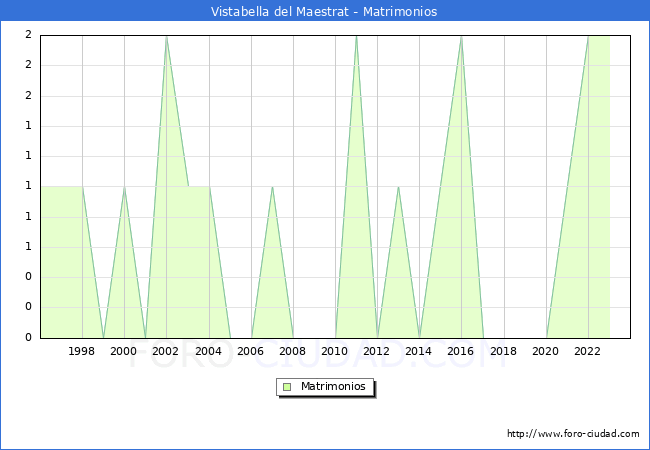The image size is (650, 450).
Task: Click the 2016 year label
Action: point(461,351)
